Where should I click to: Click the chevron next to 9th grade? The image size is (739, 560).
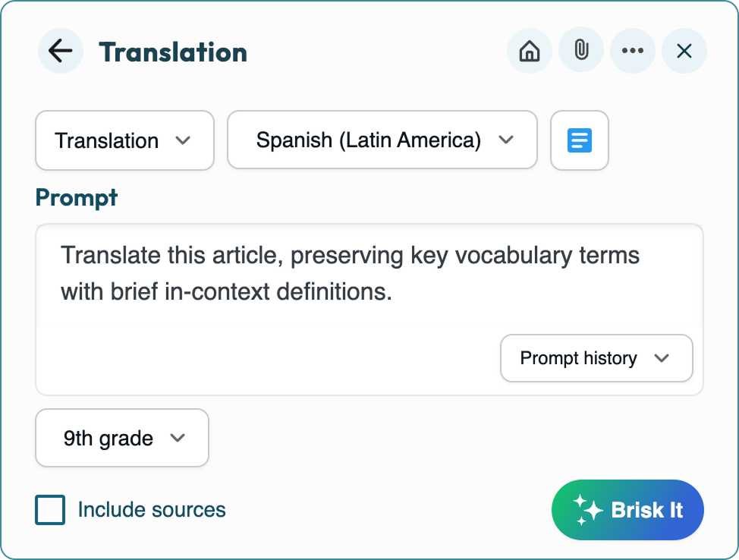(178, 438)
